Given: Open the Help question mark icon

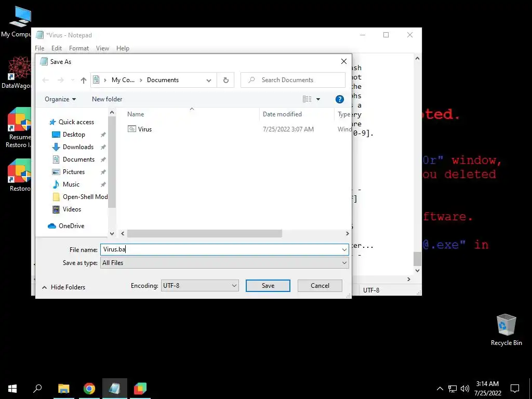Looking at the screenshot, I should pyautogui.click(x=340, y=99).
